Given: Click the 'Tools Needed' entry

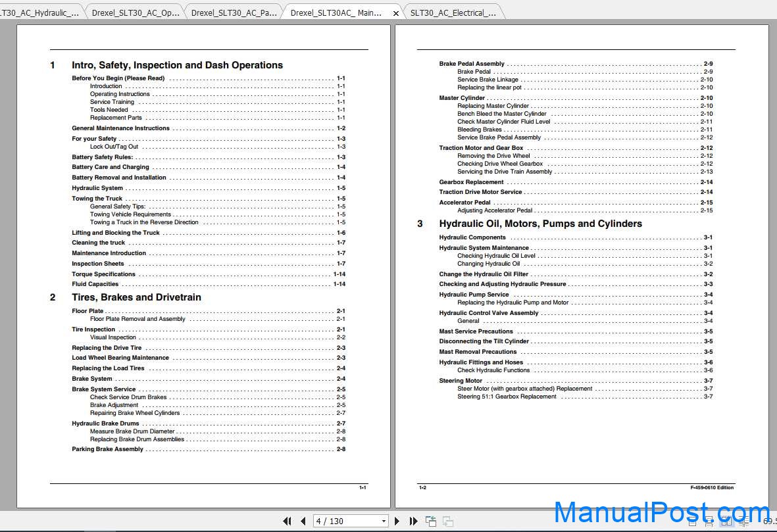Looking at the screenshot, I should [x=218, y=110].
